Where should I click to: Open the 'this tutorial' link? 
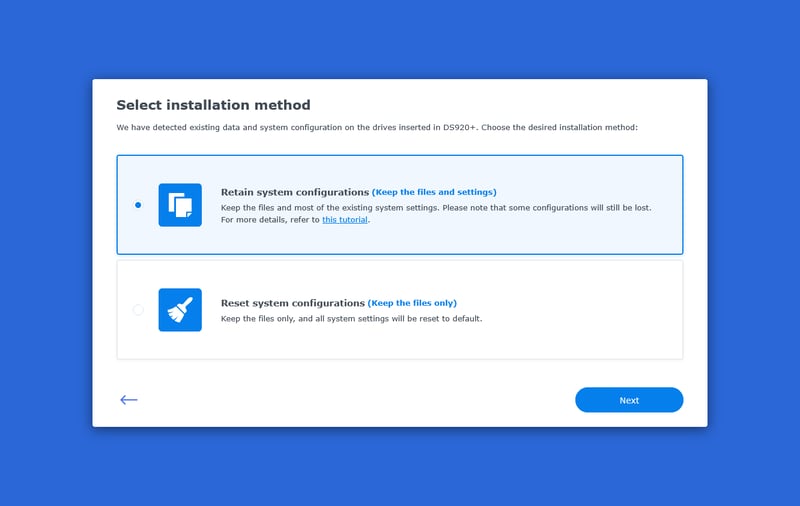coord(345,219)
